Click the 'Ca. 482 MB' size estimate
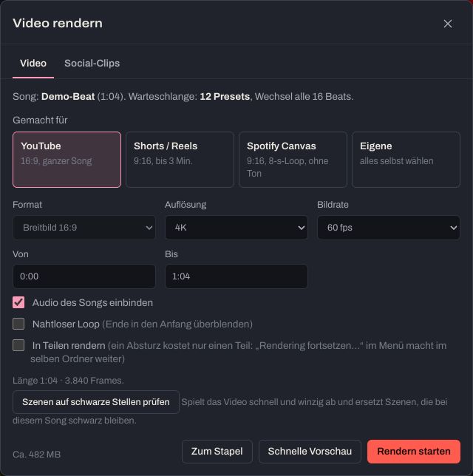Image resolution: width=473 pixels, height=476 pixels. tap(37, 455)
